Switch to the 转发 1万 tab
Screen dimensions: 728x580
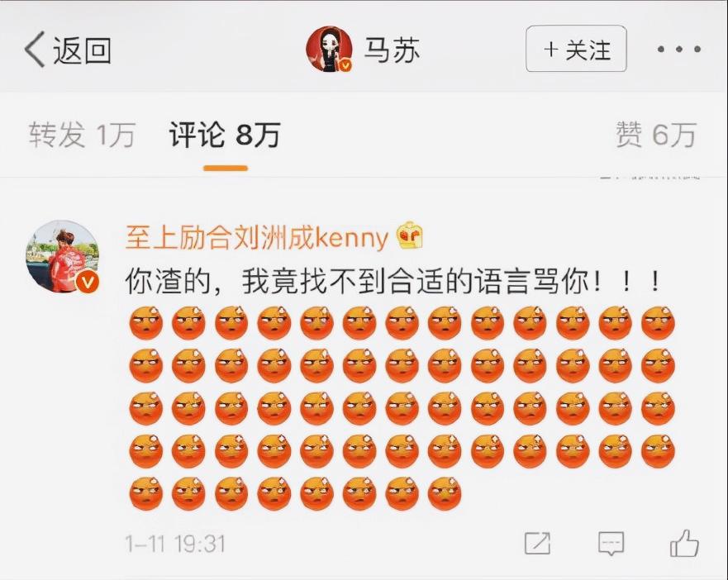point(82,135)
